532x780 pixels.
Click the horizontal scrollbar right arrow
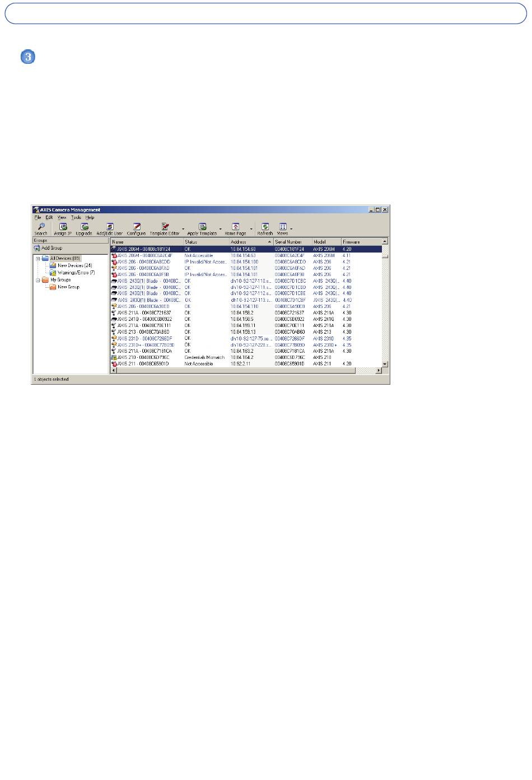[x=379, y=370]
